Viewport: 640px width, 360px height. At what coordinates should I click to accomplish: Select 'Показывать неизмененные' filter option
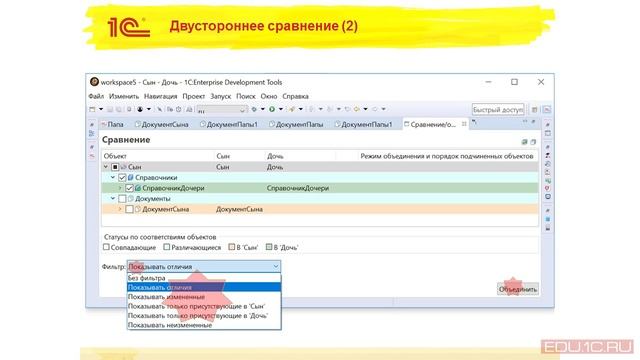[204, 325]
